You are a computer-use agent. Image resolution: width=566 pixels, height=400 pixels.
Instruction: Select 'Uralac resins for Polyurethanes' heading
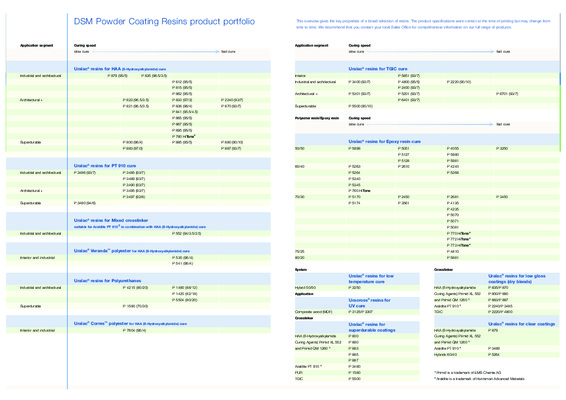[x=108, y=281]
